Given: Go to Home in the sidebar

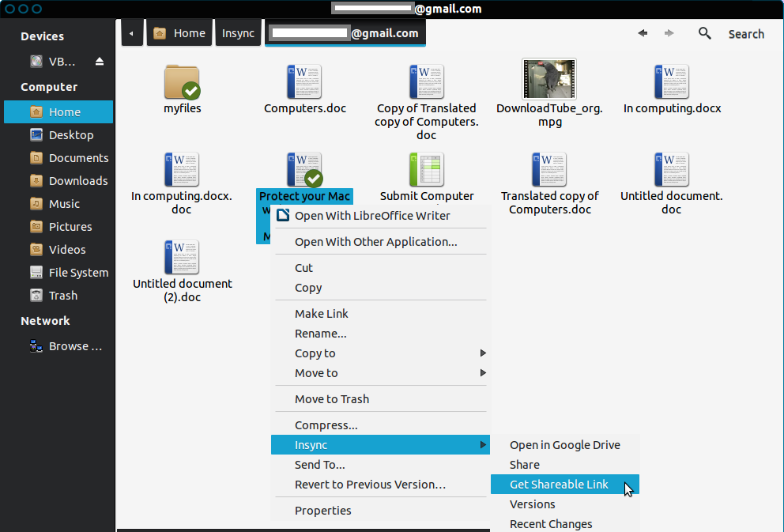Looking at the screenshot, I should (58, 112).
